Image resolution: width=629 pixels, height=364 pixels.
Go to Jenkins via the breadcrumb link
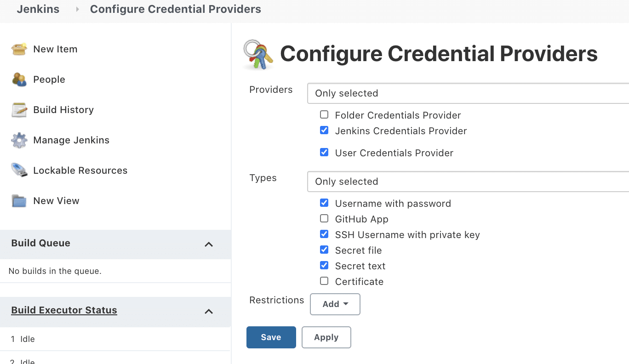pos(38,9)
